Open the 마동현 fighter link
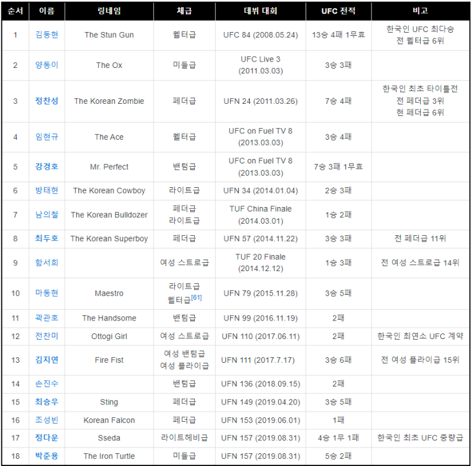The height and width of the screenshot is (466, 476). pyautogui.click(x=47, y=293)
